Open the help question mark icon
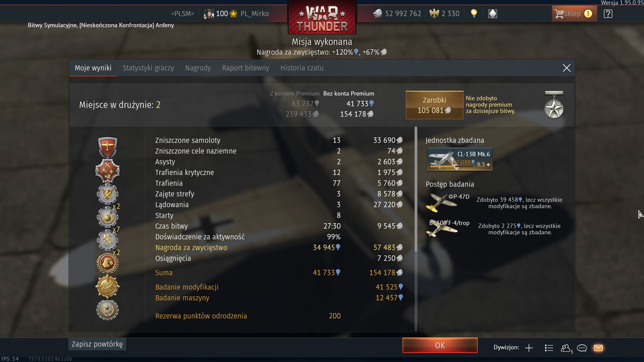This screenshot has width=644, height=362. [608, 14]
